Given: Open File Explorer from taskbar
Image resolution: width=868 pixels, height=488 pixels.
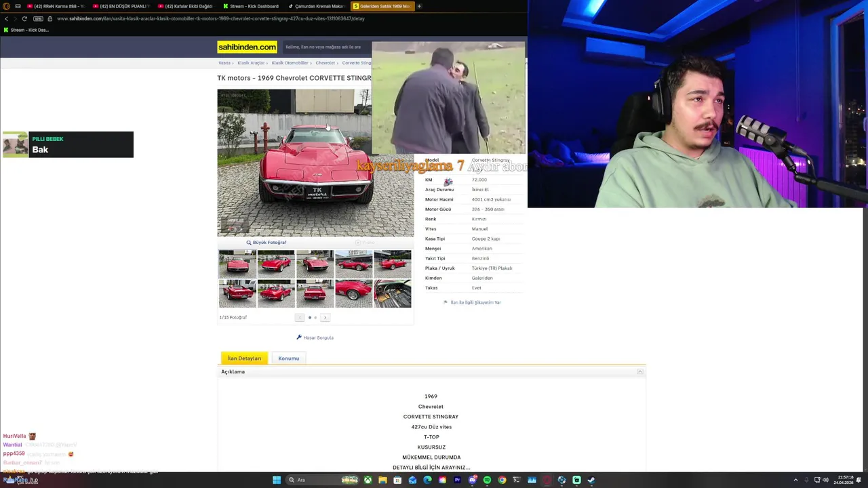Looking at the screenshot, I should (382, 480).
